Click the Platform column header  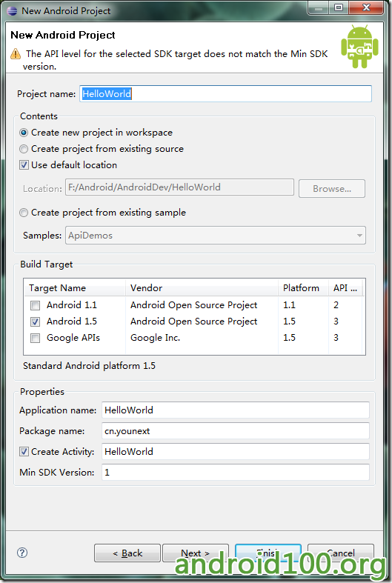click(304, 287)
